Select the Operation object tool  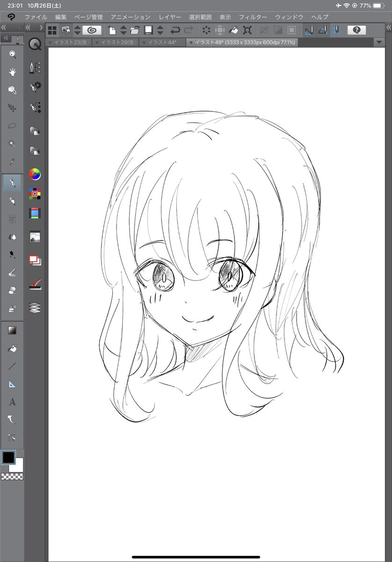(x=12, y=90)
